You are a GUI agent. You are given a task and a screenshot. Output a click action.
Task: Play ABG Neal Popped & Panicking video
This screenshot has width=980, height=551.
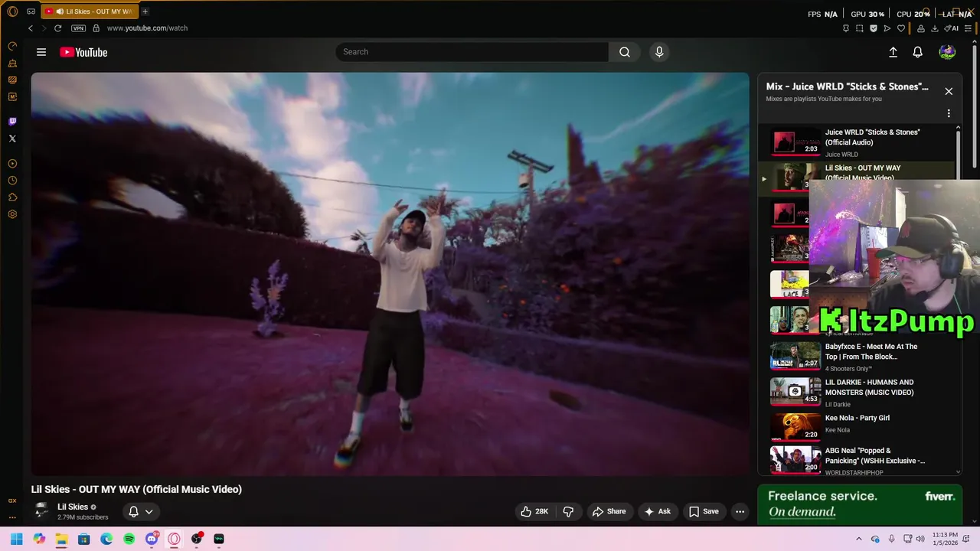857,461
